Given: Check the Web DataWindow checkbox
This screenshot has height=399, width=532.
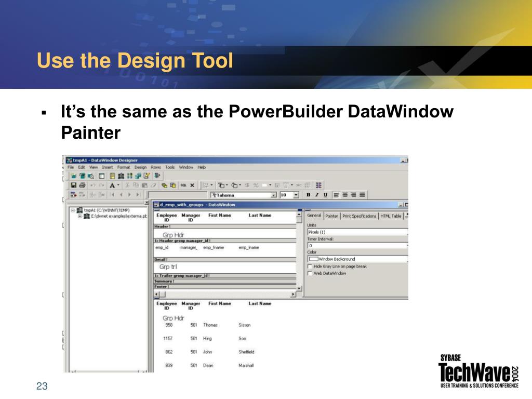Looking at the screenshot, I should click(x=310, y=273).
